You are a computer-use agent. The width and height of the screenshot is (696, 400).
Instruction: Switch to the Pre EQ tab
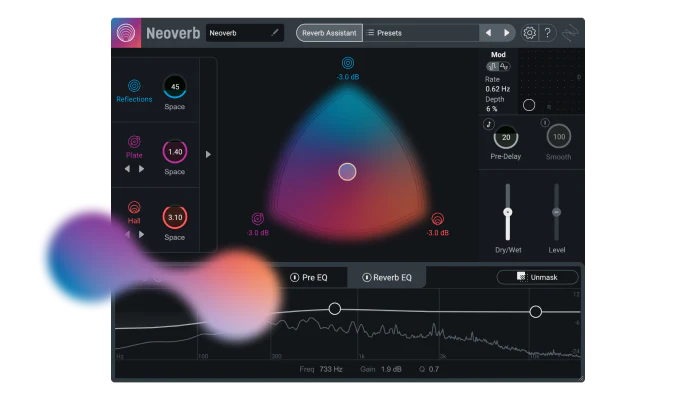[x=309, y=277]
